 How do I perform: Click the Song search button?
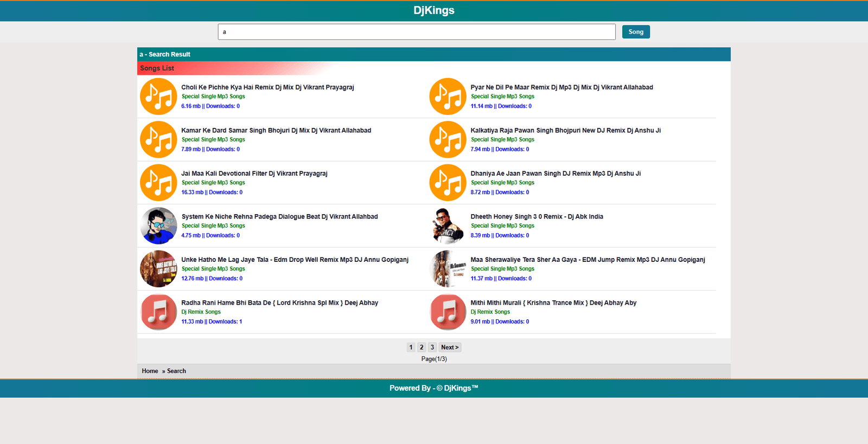click(x=636, y=32)
